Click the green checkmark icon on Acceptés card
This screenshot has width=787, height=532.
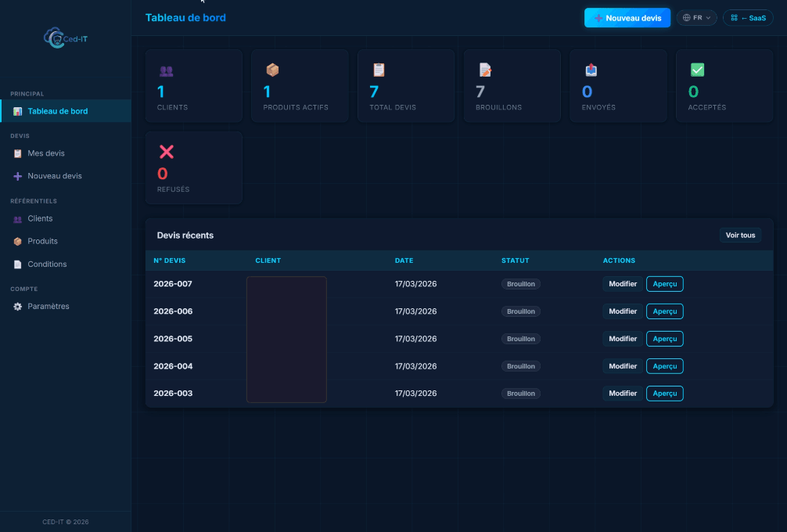coord(699,69)
